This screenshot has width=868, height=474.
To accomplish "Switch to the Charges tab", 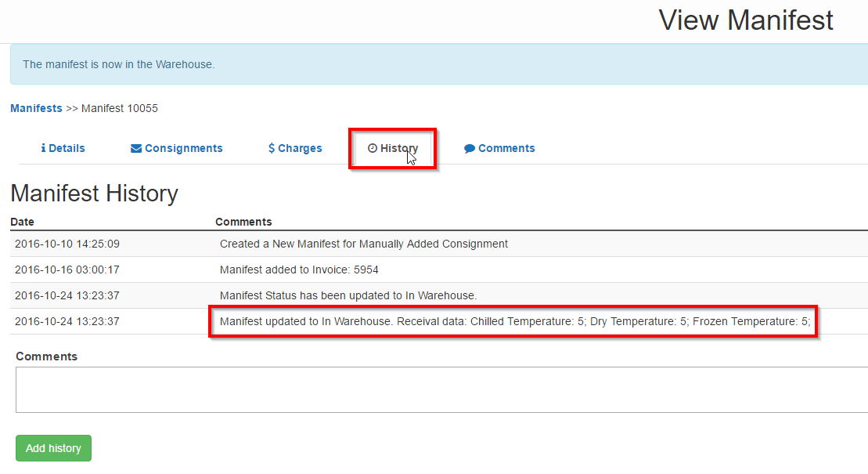I will click(x=300, y=148).
